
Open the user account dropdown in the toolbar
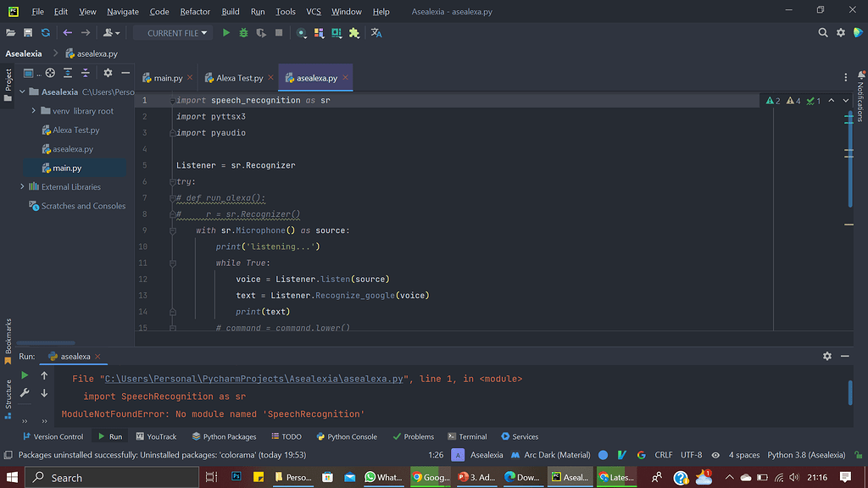[x=111, y=33]
